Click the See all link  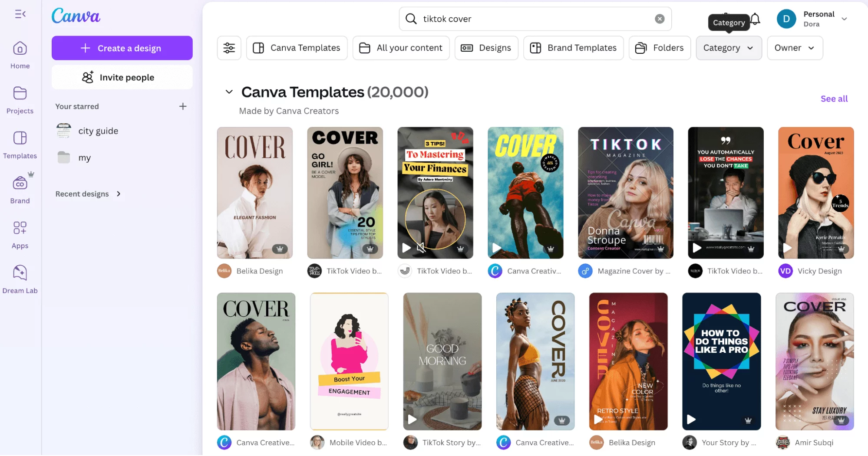point(834,98)
